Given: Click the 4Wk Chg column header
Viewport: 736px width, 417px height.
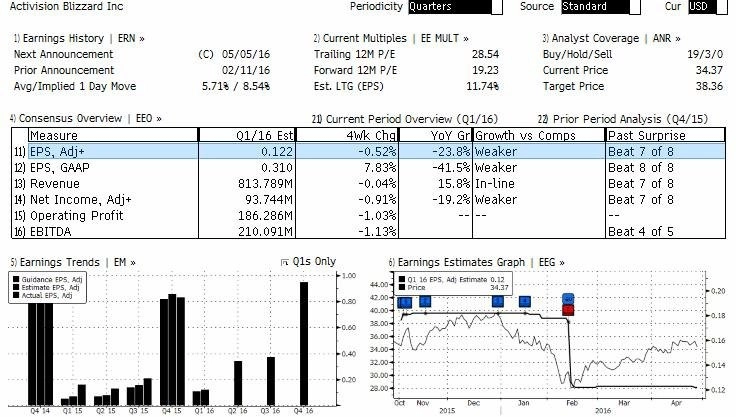Looking at the screenshot, I should click(347, 135).
